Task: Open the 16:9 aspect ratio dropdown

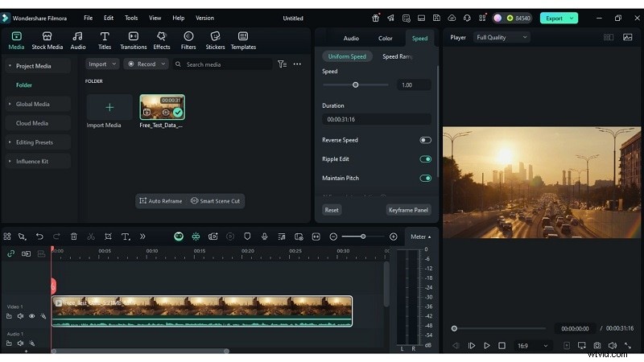Action: 532,346
